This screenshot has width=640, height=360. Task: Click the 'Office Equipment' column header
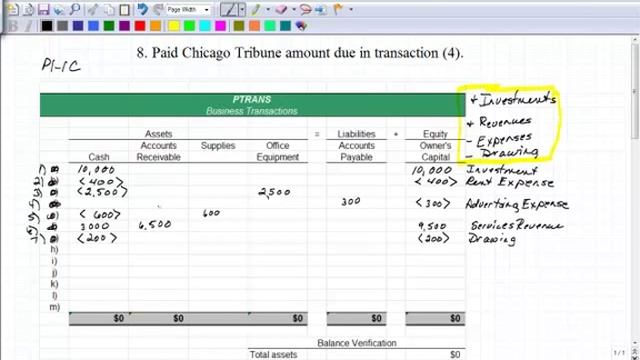[x=278, y=151]
